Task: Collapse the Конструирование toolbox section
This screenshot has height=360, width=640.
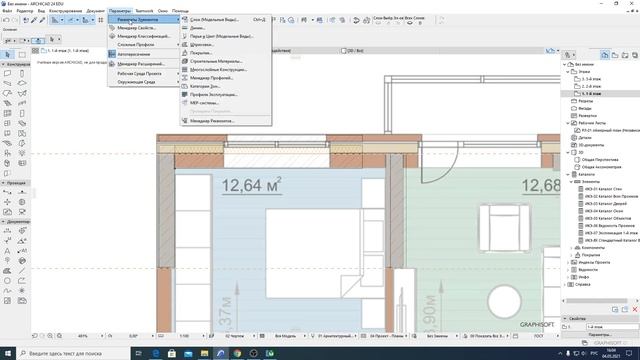Action: pos(3,64)
